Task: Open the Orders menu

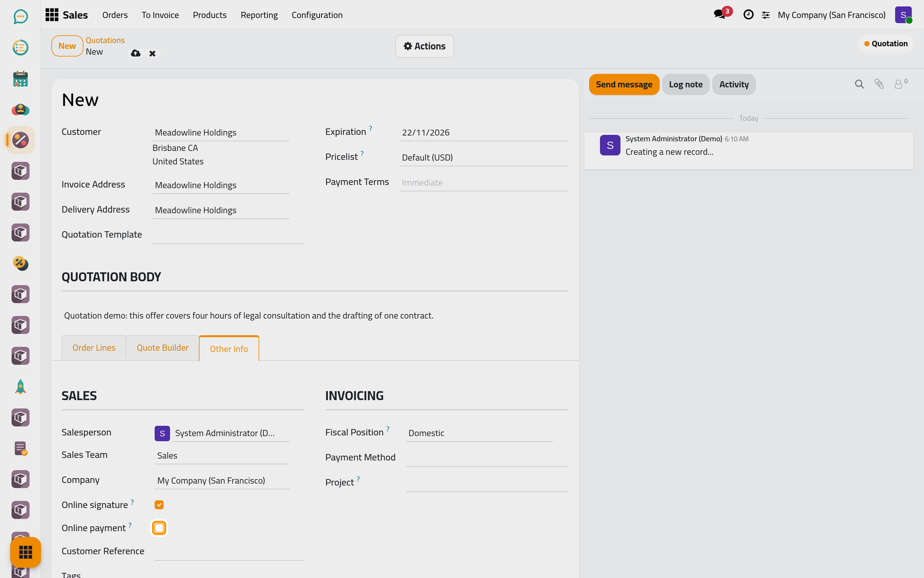Action: point(115,15)
